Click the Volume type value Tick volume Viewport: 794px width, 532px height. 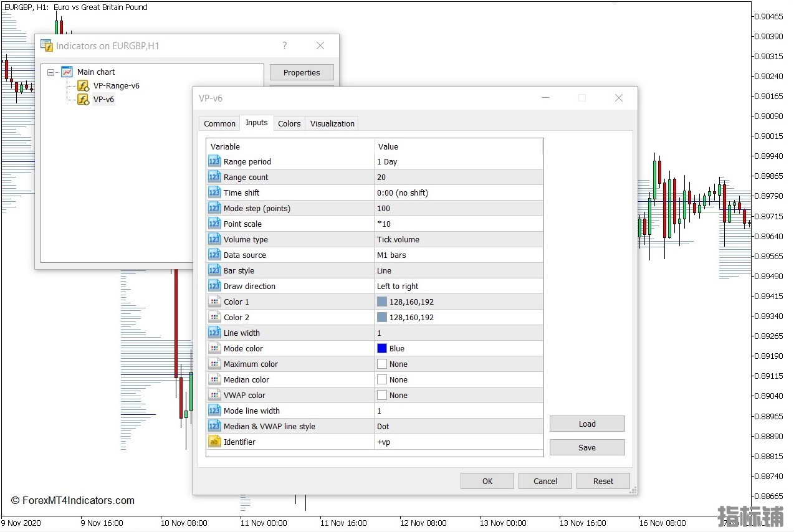coord(398,239)
